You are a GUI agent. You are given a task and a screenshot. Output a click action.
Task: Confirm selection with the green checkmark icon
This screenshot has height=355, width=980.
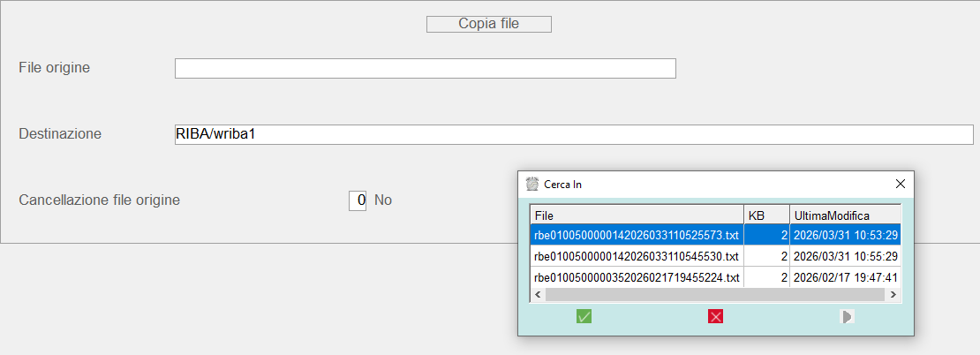[x=584, y=316]
